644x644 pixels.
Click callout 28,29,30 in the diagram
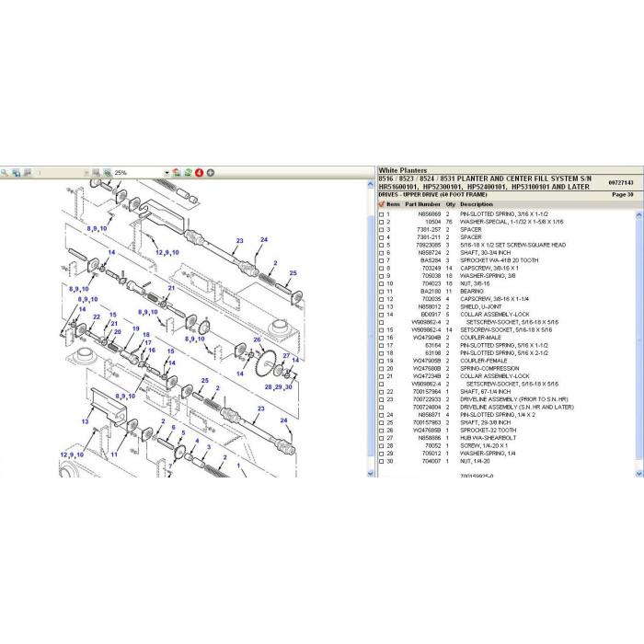click(x=279, y=387)
